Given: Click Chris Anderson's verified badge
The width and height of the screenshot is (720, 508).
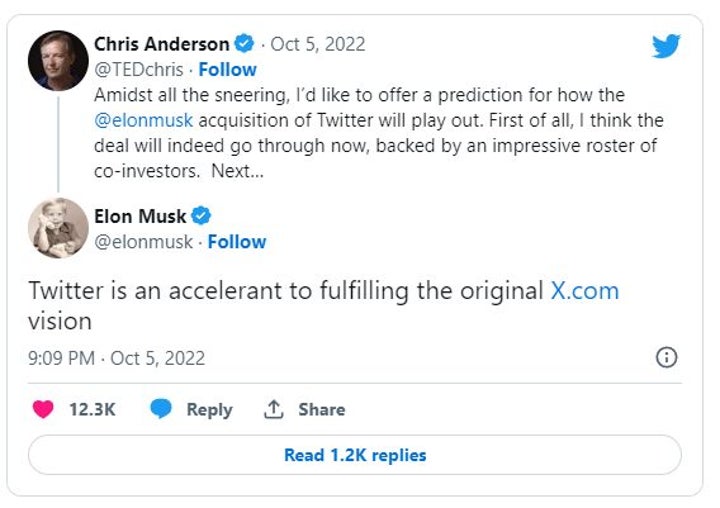Looking at the screenshot, I should [x=244, y=44].
